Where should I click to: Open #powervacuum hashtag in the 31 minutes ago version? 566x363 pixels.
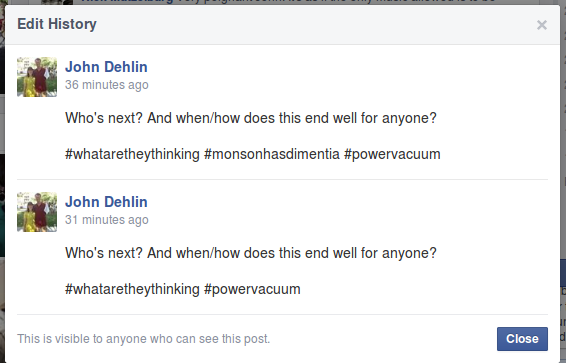click(x=252, y=289)
